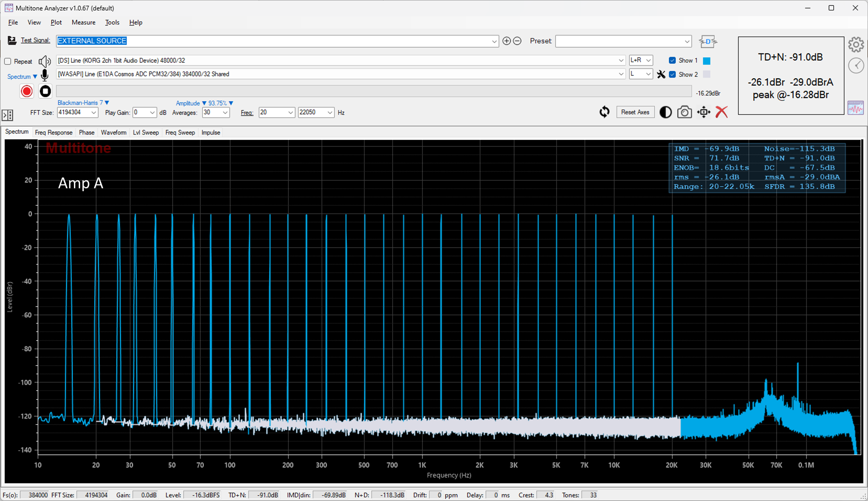Viewport: 868px width, 501px height.
Task: Click the move/pan crosshair icon
Action: pos(704,112)
